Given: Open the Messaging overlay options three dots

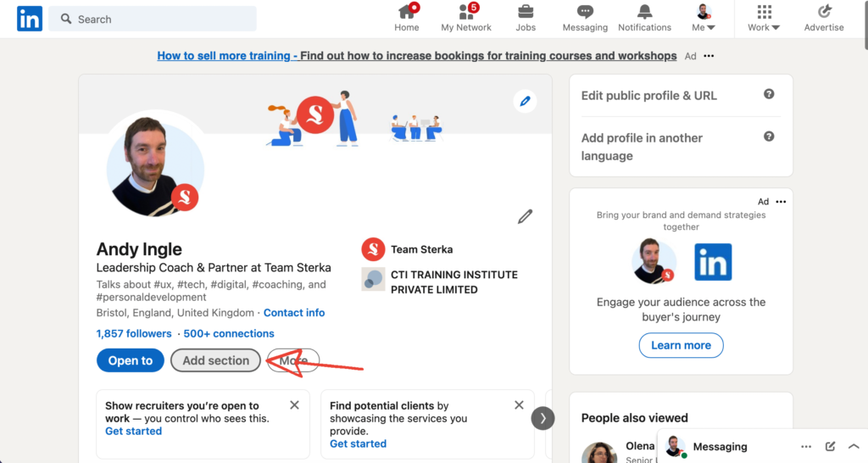Looking at the screenshot, I should (x=806, y=446).
